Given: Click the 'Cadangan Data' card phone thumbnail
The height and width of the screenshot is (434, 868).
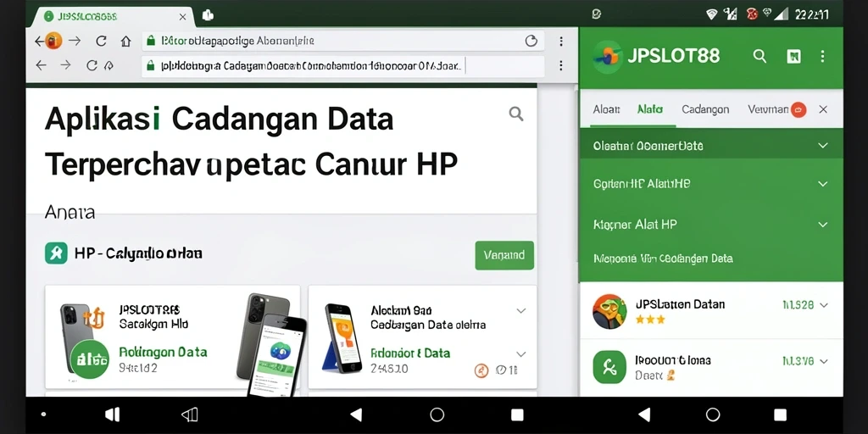Looking at the screenshot, I should pyautogui.click(x=342, y=337).
